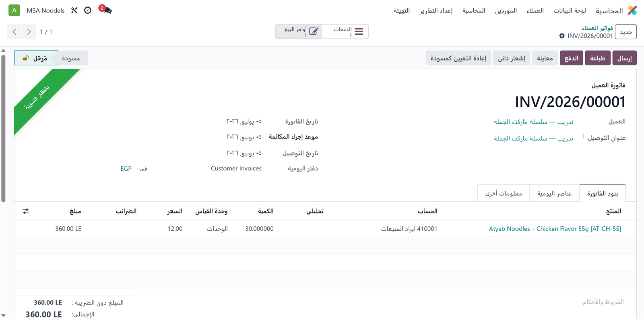Click the scrollbar down arrow
The width and height of the screenshot is (644, 319).
coord(3,315)
